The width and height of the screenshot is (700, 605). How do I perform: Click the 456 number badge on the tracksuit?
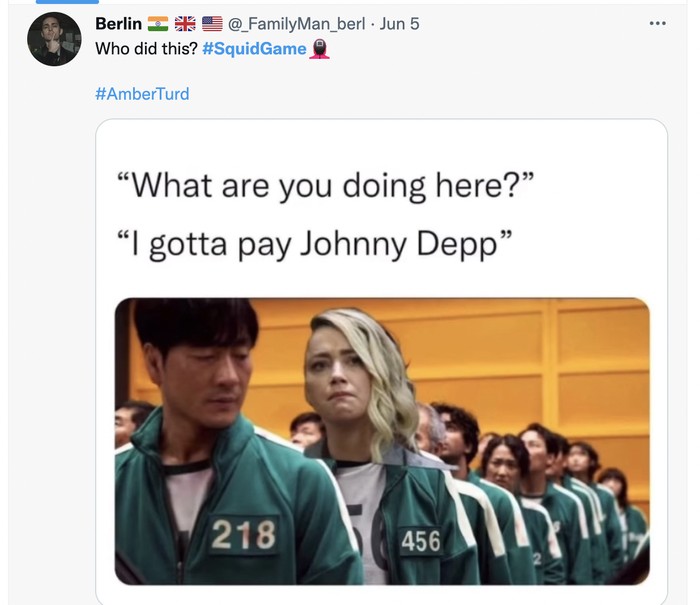tap(420, 541)
